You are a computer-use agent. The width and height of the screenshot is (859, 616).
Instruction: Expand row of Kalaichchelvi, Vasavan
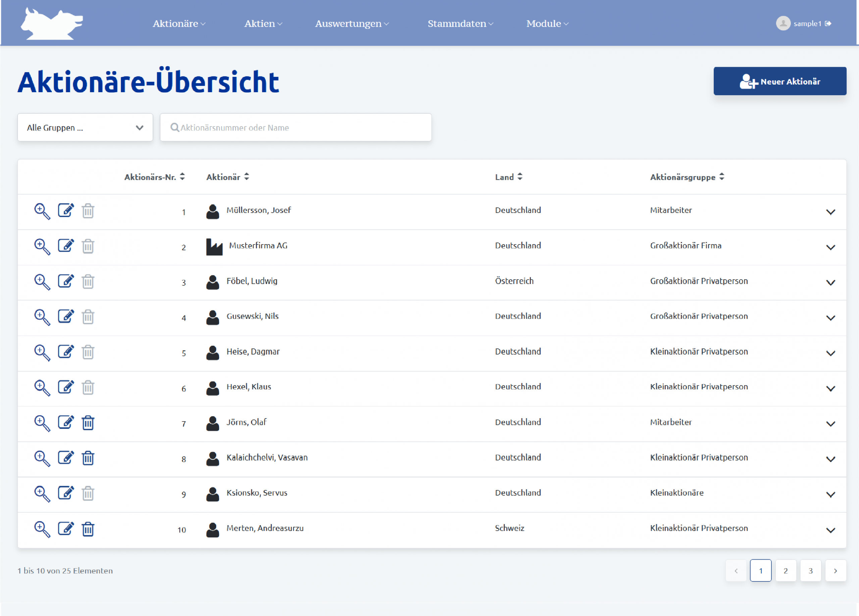830,459
